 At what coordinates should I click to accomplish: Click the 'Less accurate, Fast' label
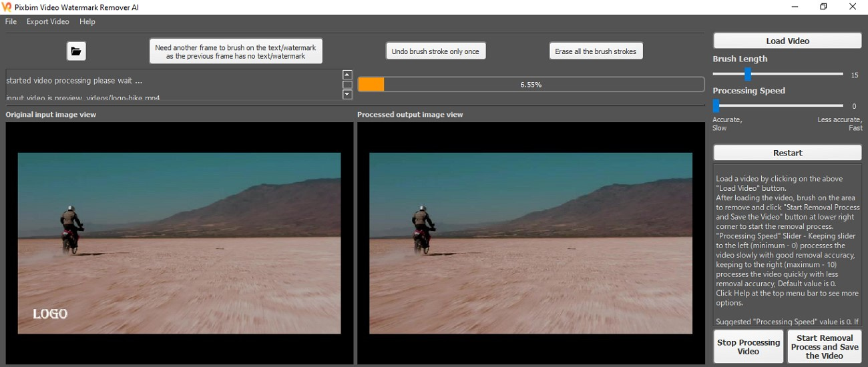coord(840,123)
